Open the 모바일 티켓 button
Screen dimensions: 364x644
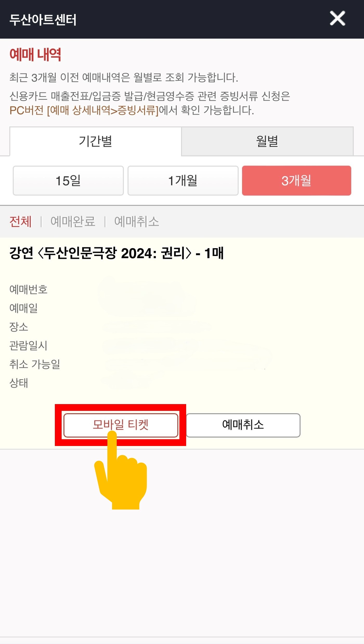point(121,425)
